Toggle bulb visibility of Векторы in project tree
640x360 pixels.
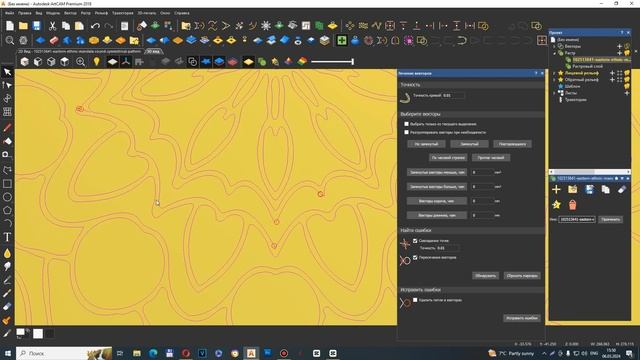[x=627, y=46]
